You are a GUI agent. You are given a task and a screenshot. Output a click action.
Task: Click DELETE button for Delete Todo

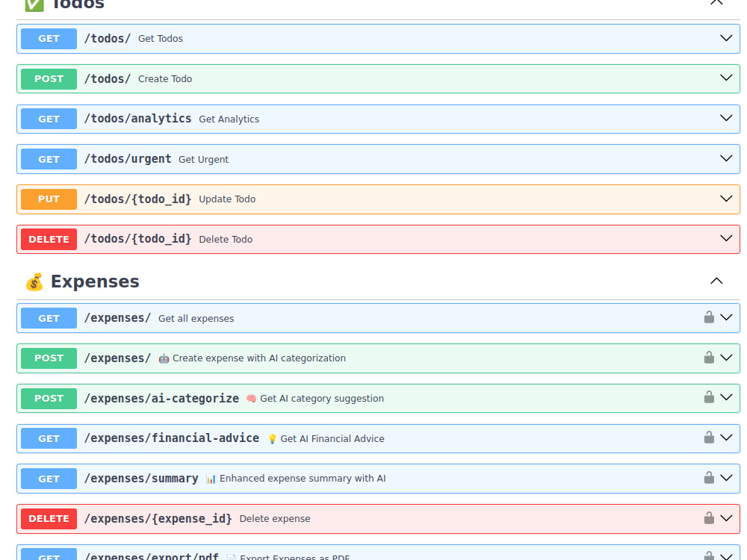pos(49,239)
